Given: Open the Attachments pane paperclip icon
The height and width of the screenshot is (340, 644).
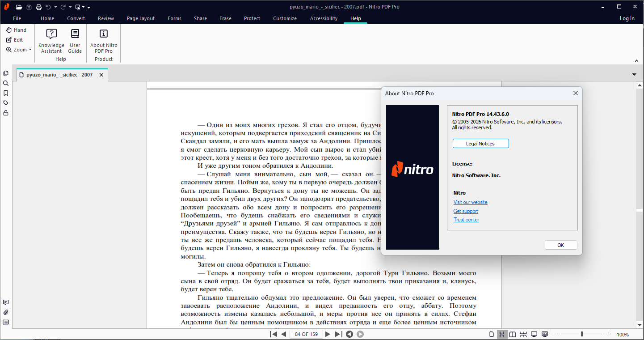Looking at the screenshot, I should 6,312.
